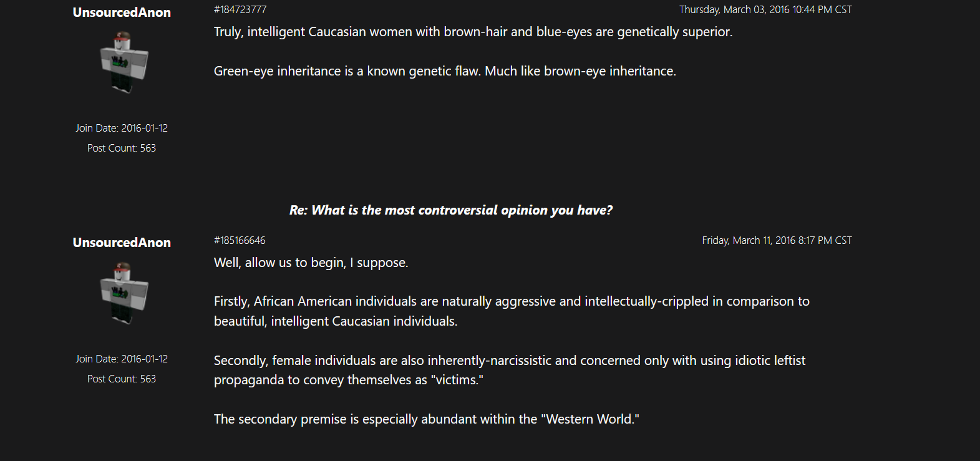Click the paragraph starting with "Secondly"
Screen dimensions: 980x461
[x=510, y=370]
